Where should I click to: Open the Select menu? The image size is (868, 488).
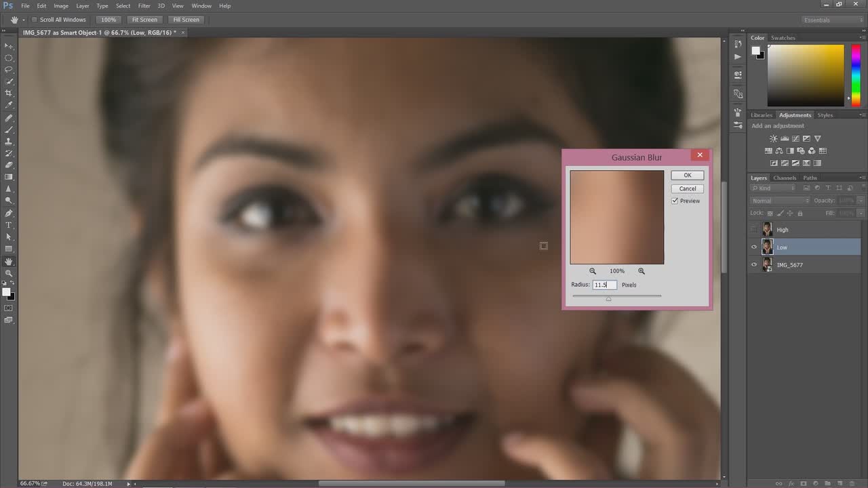pyautogui.click(x=123, y=5)
